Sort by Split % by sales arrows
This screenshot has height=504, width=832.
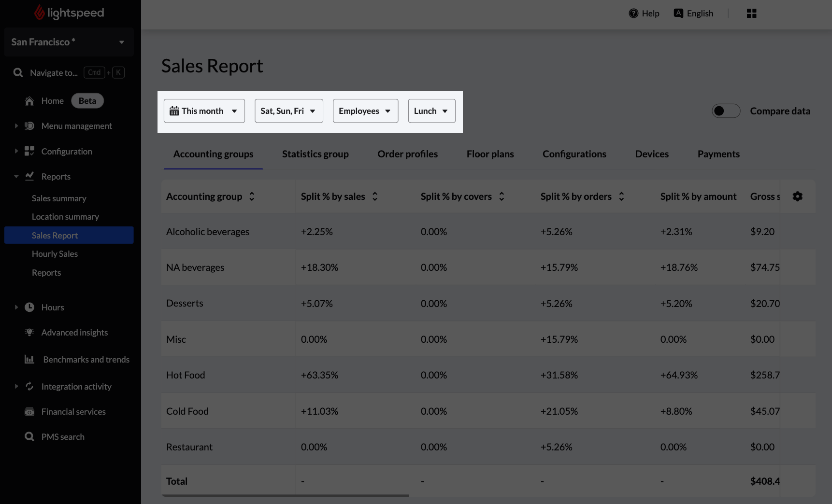point(375,196)
